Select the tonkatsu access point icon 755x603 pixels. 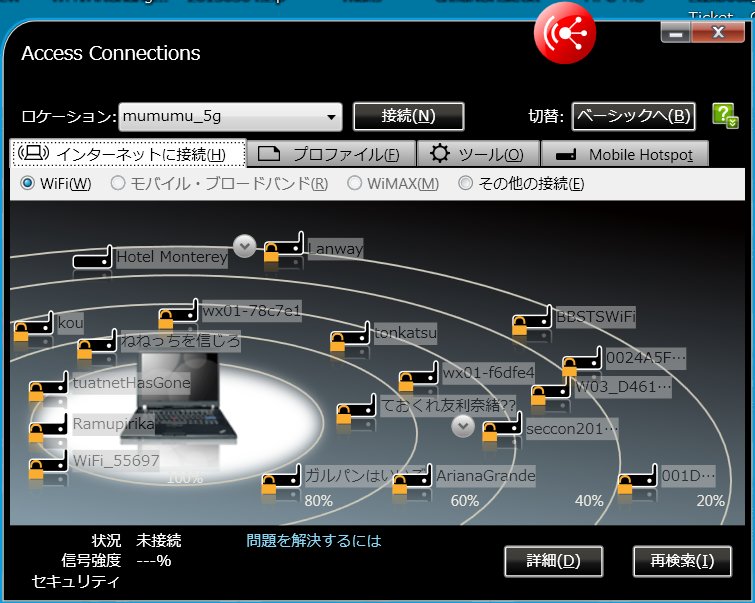(350, 337)
